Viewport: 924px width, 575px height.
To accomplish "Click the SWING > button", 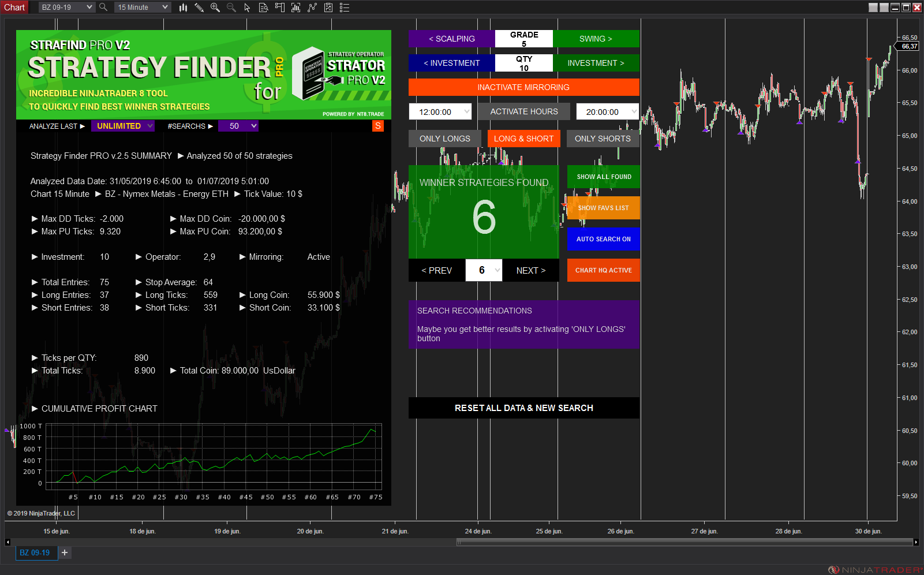I will 596,39.
